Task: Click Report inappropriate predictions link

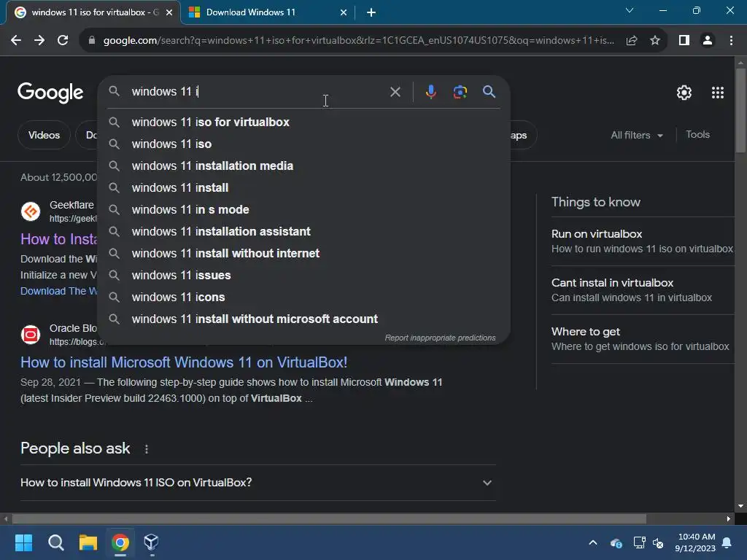Action: [440, 338]
